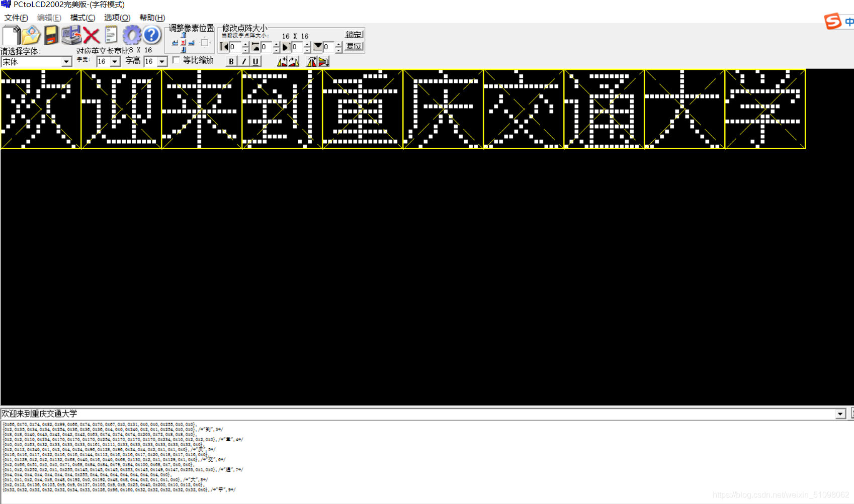
Task: Open help with the question mark icon
Action: [x=151, y=35]
